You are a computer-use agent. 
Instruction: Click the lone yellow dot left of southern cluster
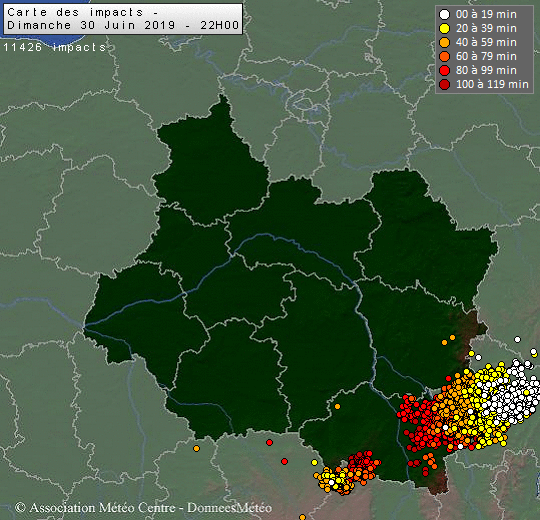click(314, 462)
